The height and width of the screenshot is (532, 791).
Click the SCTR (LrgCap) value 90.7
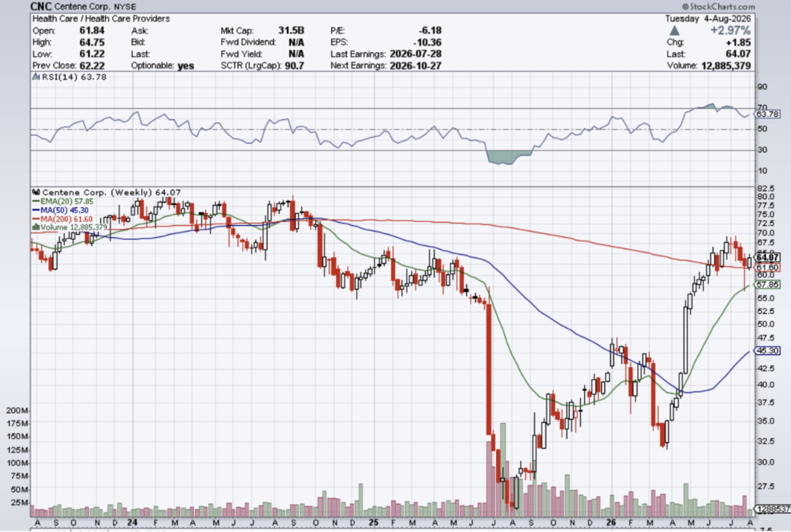click(293, 66)
